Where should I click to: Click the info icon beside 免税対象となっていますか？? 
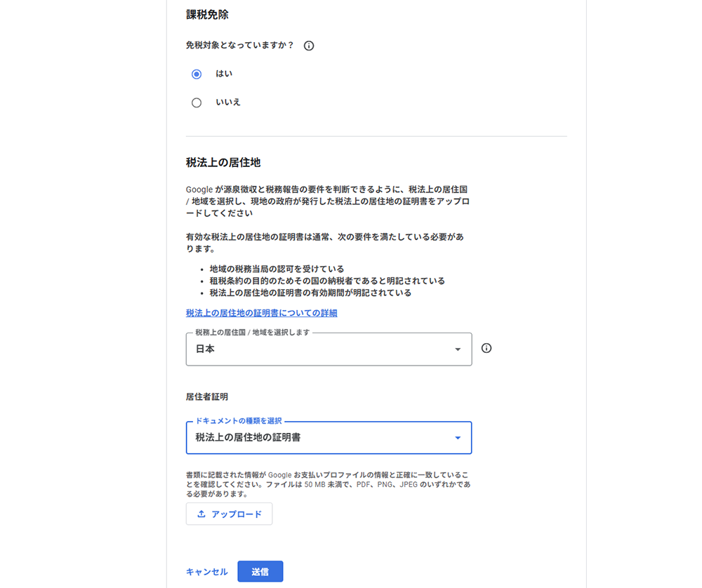(x=309, y=46)
